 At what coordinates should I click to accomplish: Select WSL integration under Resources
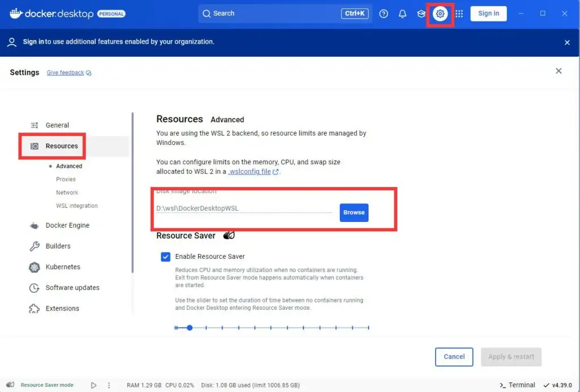point(76,206)
